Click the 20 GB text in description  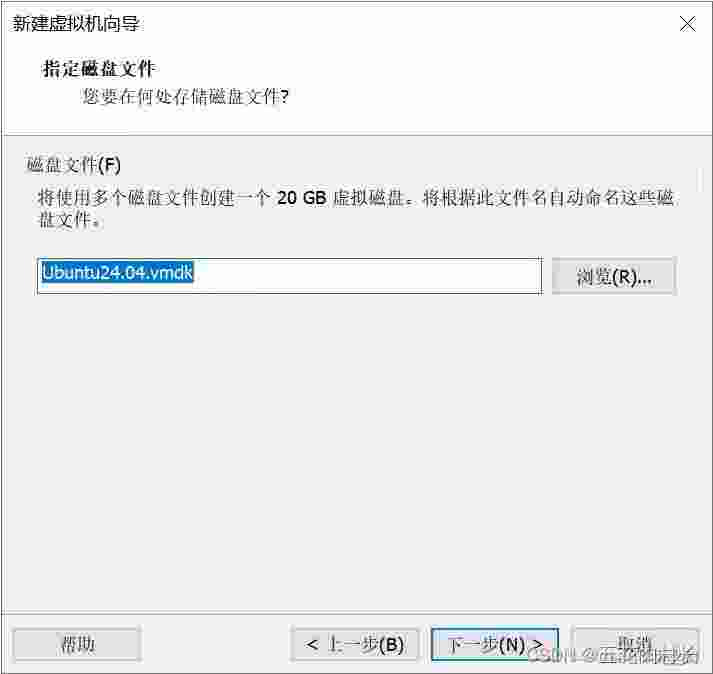301,198
